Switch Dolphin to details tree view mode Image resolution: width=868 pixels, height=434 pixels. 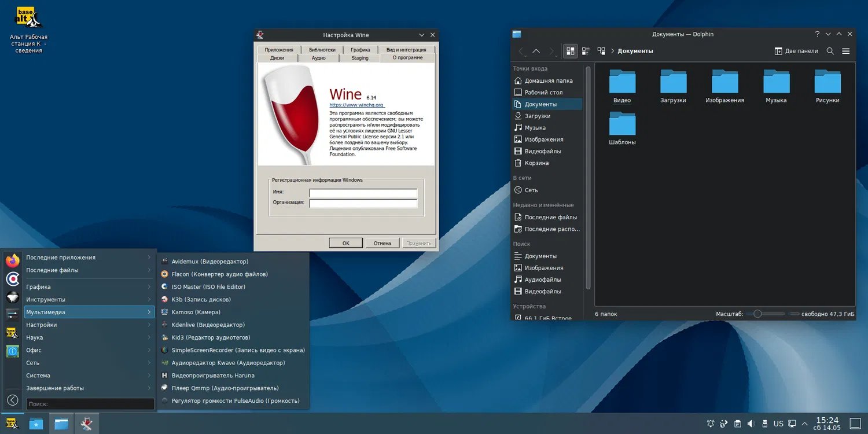click(x=601, y=51)
